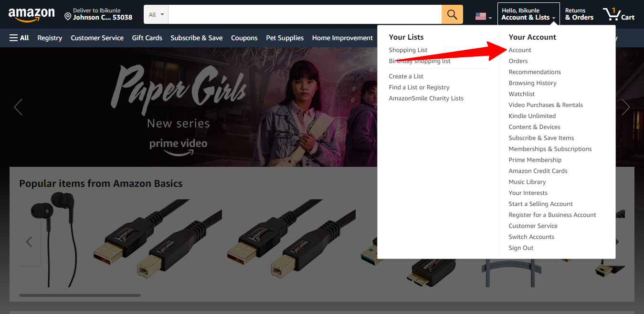Show previous hero banner slide
The height and width of the screenshot is (314, 644).
pos(18,107)
